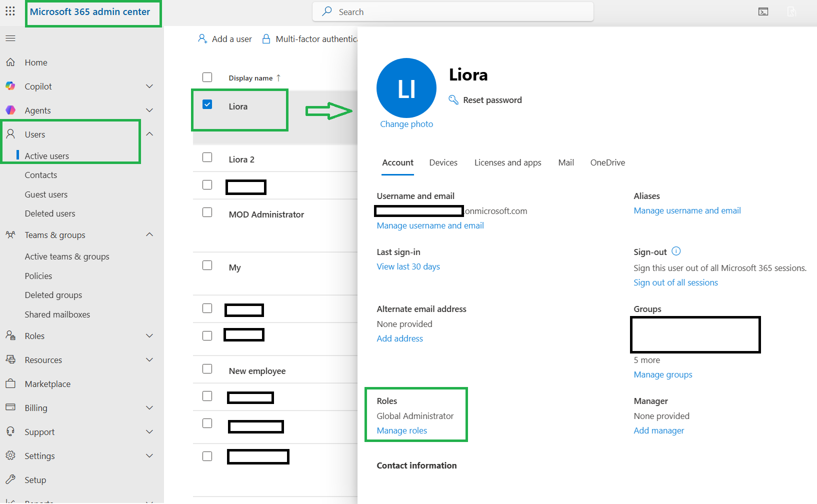Expand the Billing menu chevron
The image size is (817, 504).
(x=149, y=407)
